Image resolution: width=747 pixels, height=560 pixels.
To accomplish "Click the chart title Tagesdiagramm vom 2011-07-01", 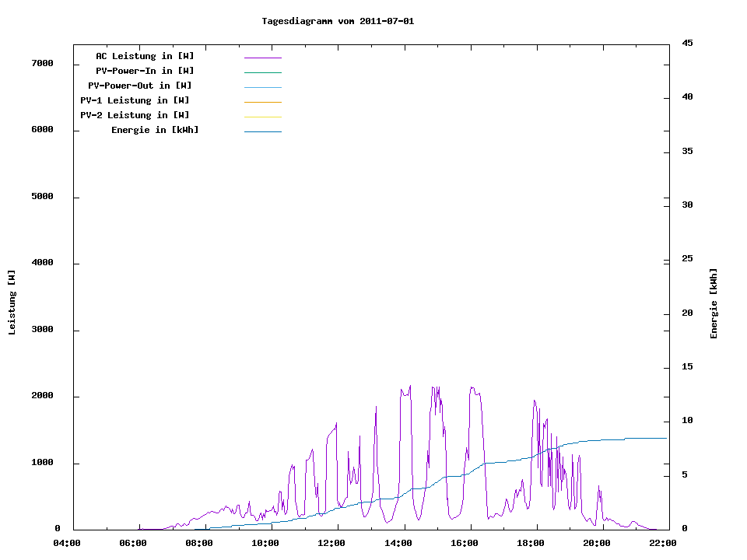I will (x=338, y=21).
